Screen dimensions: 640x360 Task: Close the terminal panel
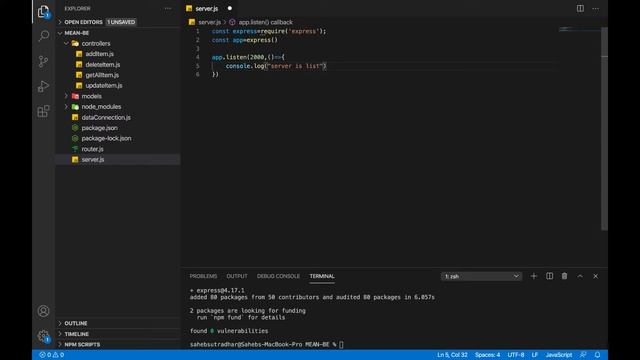pos(596,276)
